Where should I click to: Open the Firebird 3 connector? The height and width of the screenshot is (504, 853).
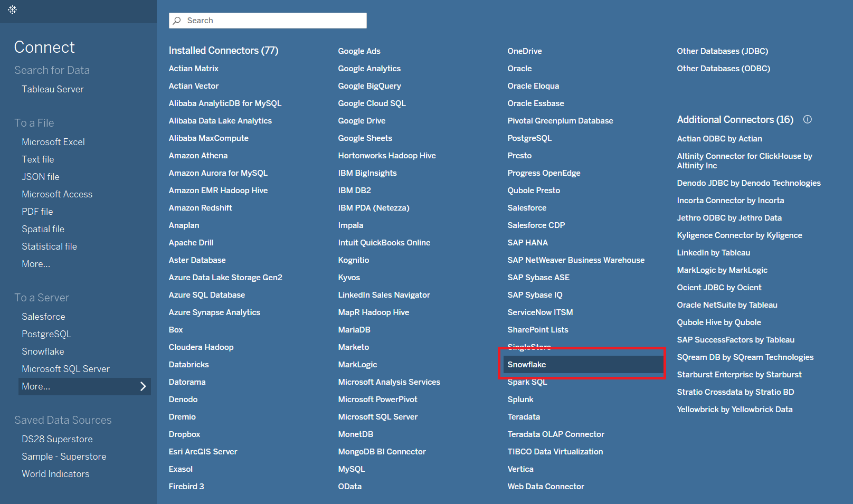coord(186,487)
